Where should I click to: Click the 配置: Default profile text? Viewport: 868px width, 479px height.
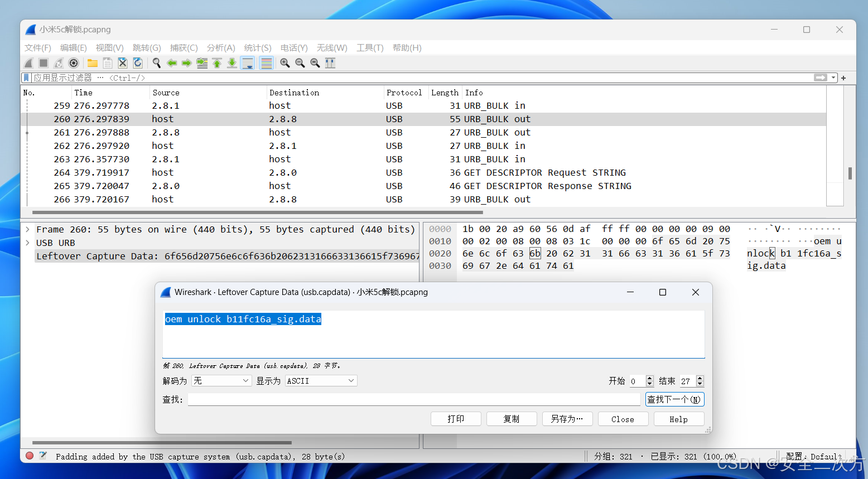point(813,456)
